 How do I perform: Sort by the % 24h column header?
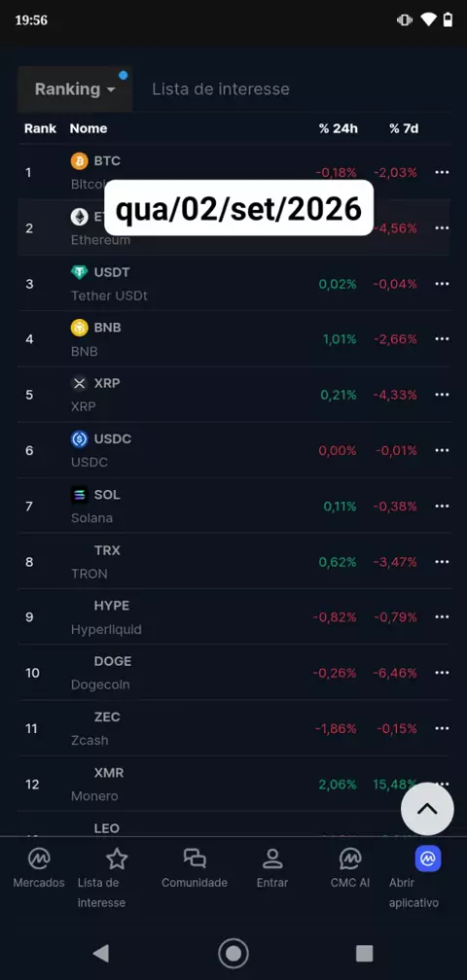tap(339, 128)
